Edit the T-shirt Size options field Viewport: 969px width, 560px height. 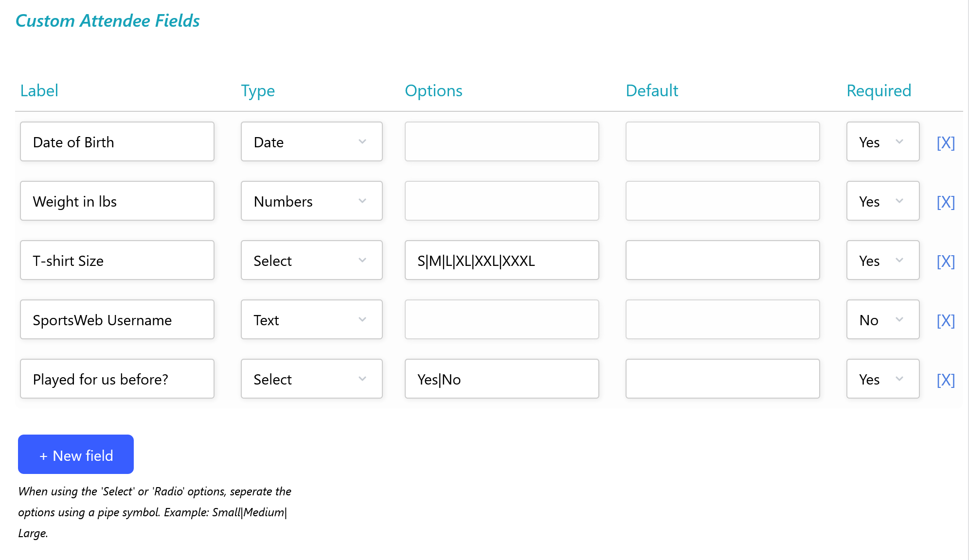tap(502, 261)
